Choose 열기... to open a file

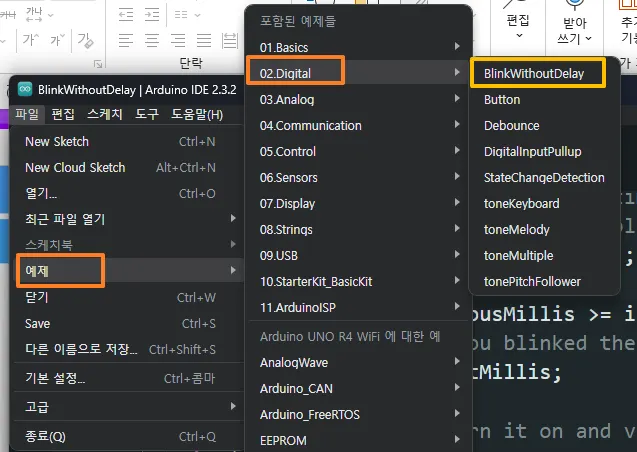click(127, 194)
